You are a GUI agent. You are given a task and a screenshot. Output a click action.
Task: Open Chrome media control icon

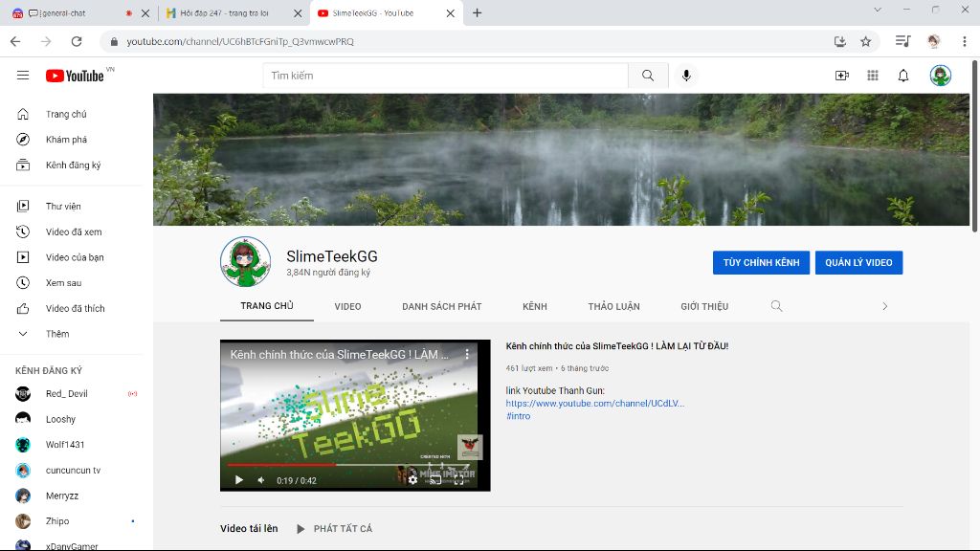click(x=902, y=41)
